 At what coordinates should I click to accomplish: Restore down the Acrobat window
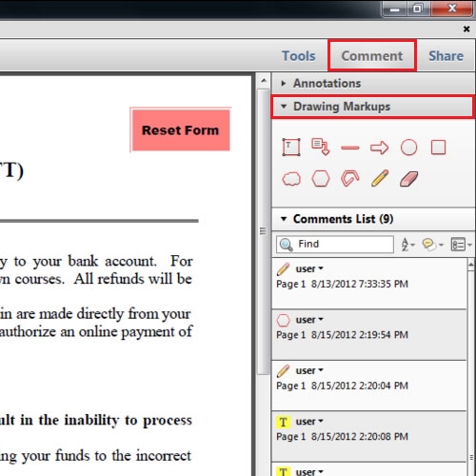click(418, 9)
